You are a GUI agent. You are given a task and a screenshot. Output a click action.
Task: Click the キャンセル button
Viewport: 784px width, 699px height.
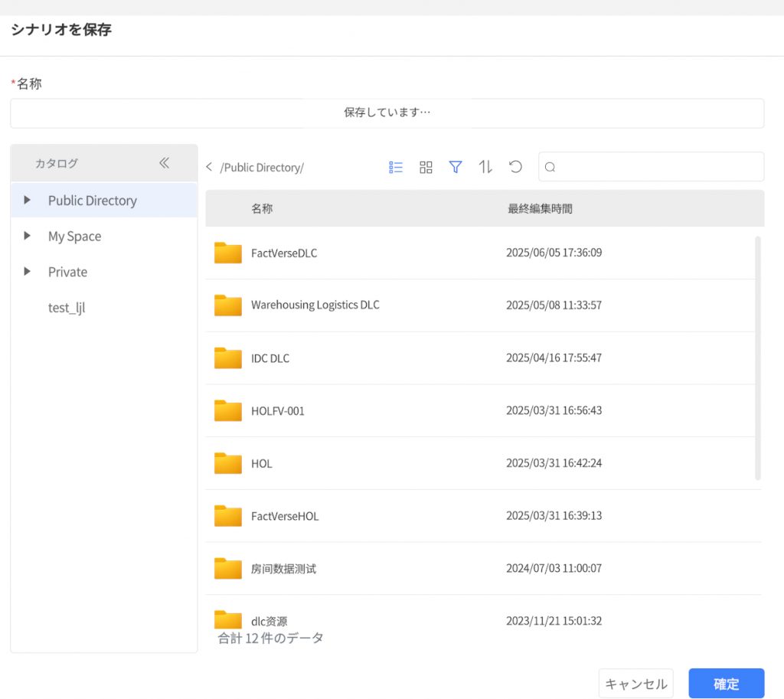coord(635,684)
